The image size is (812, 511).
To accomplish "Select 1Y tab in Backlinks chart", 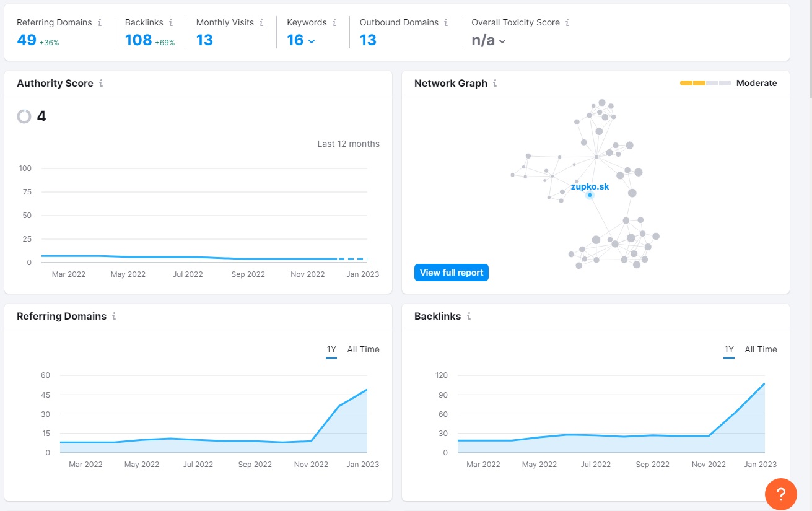I will pyautogui.click(x=729, y=350).
